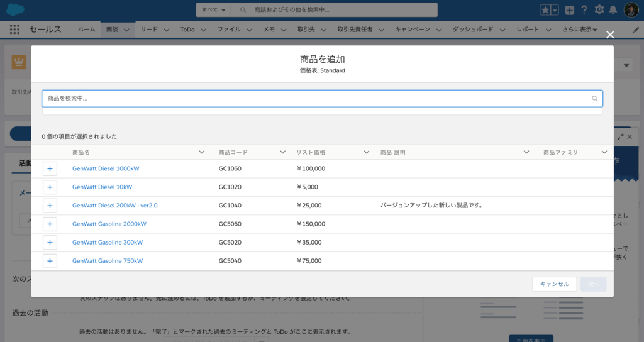Expand the 取引先責任者 tab chevron
Viewport: 644px width, 342px height.
click(x=381, y=30)
